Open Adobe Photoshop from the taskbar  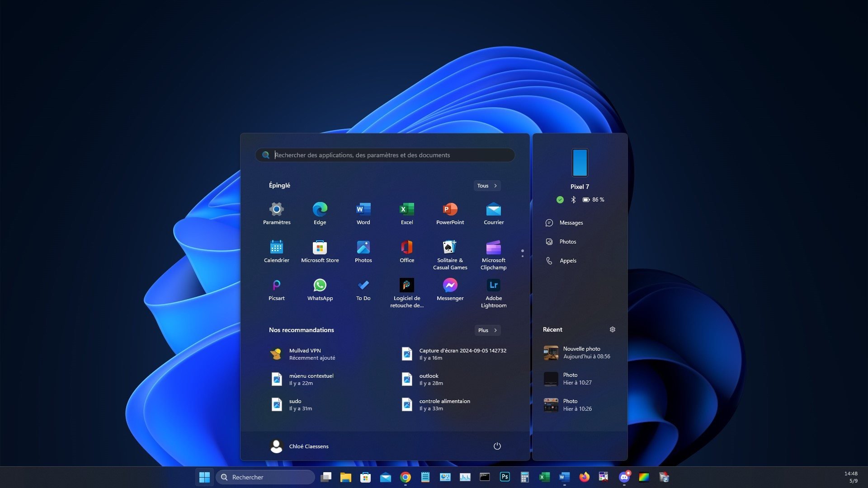tap(505, 477)
